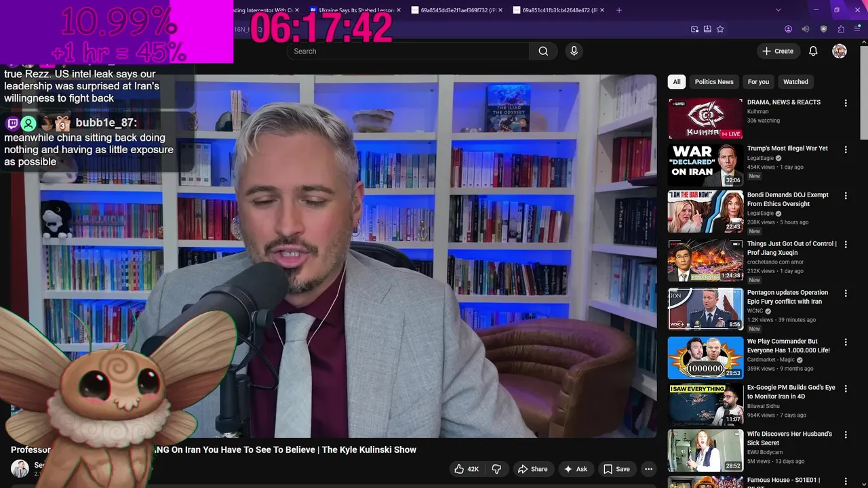Open options for Ex-Google PM video

[846, 388]
